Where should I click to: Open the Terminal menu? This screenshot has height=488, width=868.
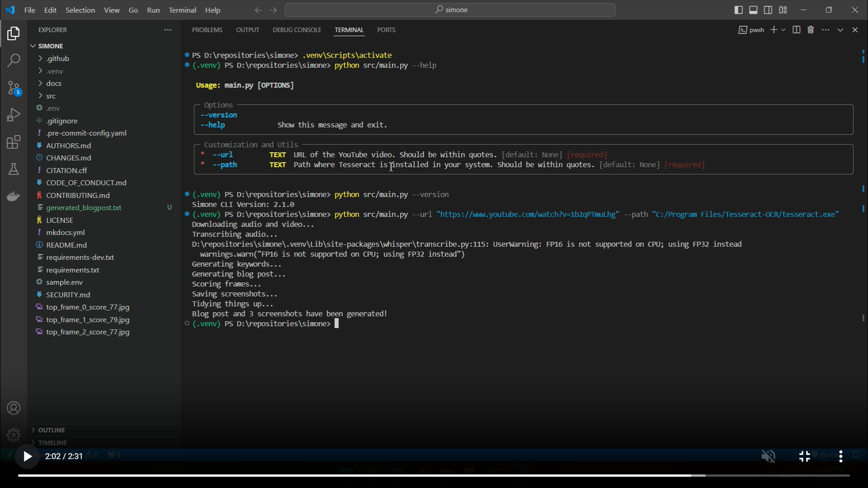coord(182,10)
